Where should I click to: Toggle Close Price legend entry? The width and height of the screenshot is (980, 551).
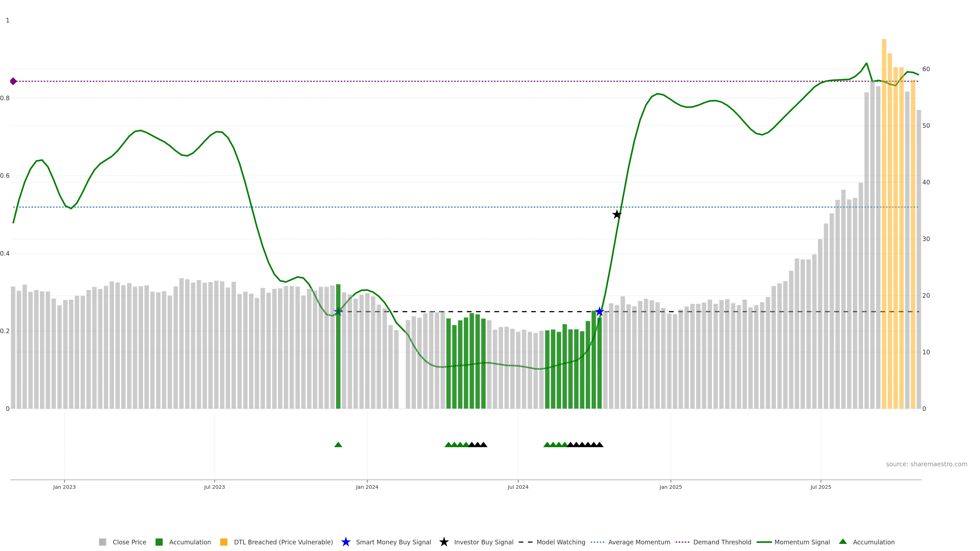129,542
